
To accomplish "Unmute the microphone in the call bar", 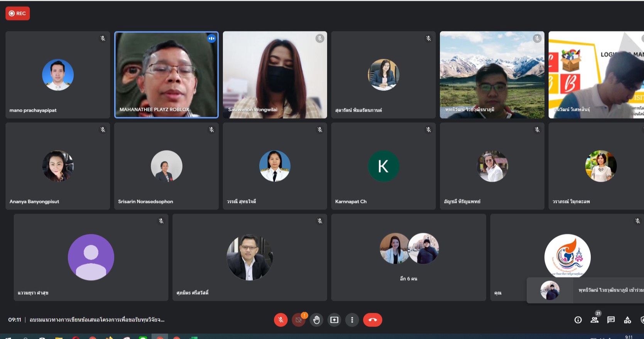I will [x=281, y=320].
